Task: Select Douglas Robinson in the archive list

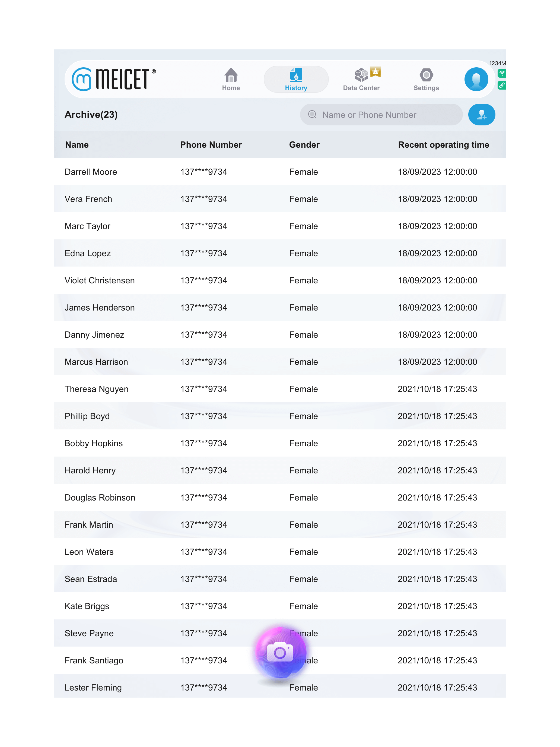Action: 280,498
